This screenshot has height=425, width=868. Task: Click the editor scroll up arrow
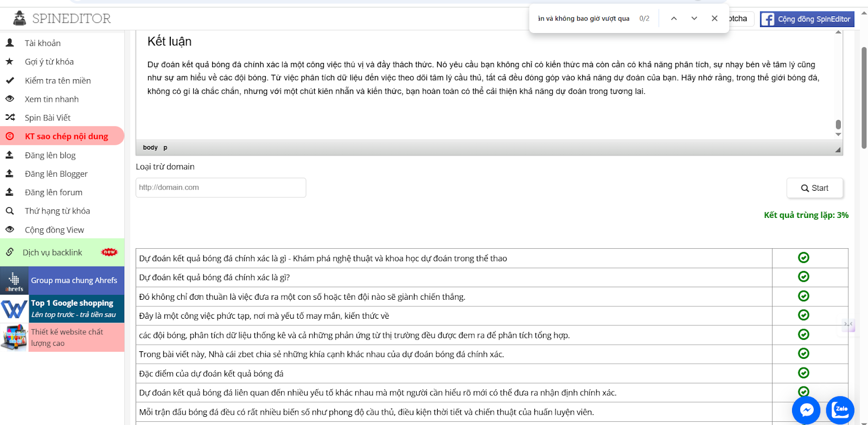838,32
